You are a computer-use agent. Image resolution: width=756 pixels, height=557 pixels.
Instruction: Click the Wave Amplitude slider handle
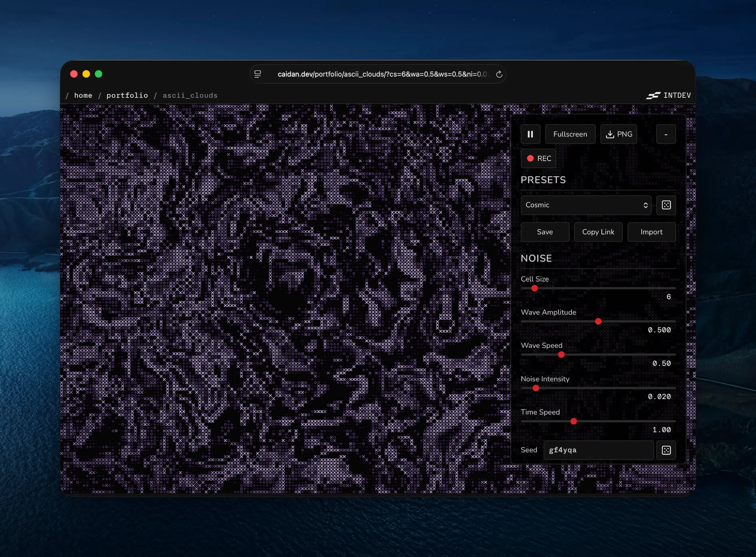click(x=598, y=321)
